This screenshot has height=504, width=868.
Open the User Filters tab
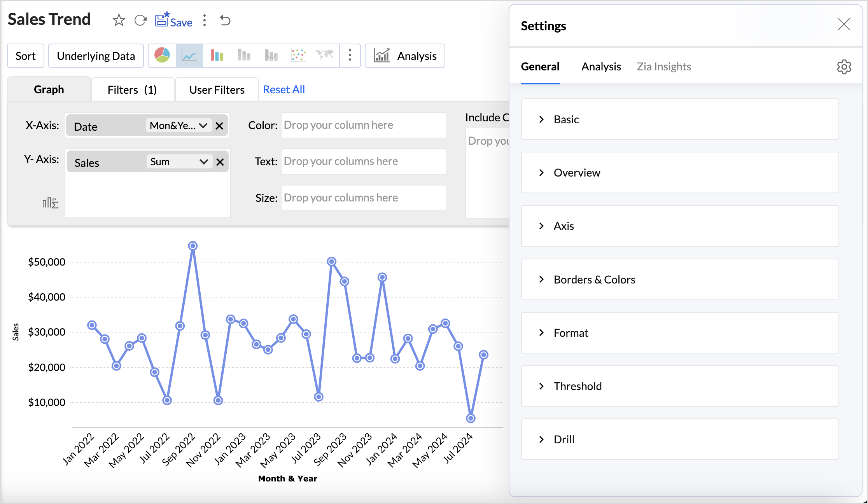tap(217, 90)
